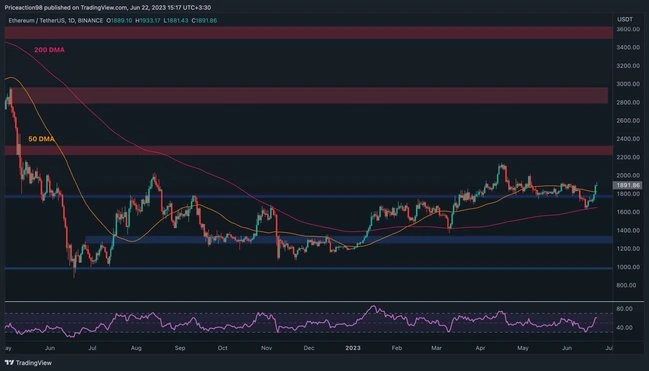The image size is (649, 371).
Task: Click the Mar time axis label
Action: [437, 348]
